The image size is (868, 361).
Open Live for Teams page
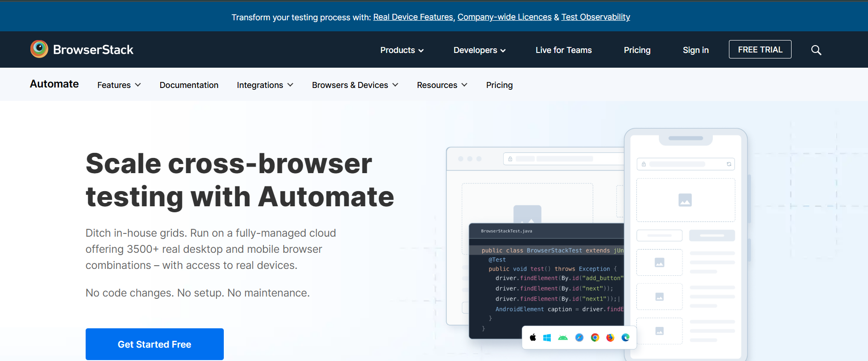coord(564,50)
